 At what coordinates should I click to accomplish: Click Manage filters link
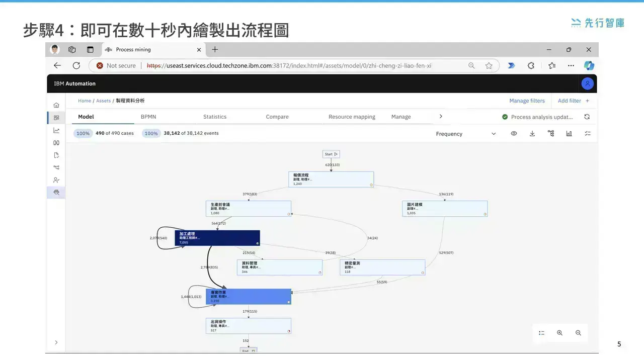pyautogui.click(x=527, y=101)
